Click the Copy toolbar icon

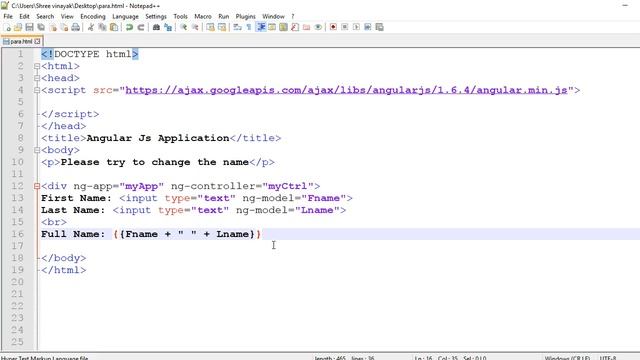[102, 27]
